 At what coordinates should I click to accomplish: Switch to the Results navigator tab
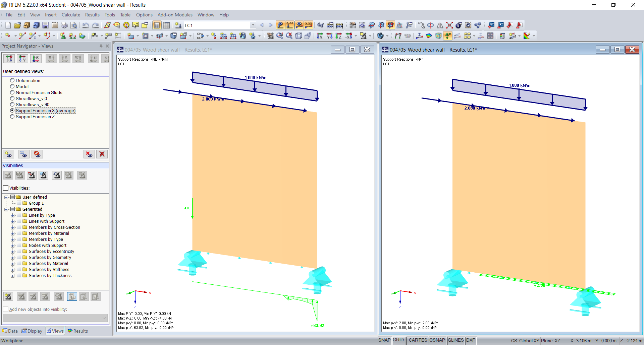tap(78, 331)
